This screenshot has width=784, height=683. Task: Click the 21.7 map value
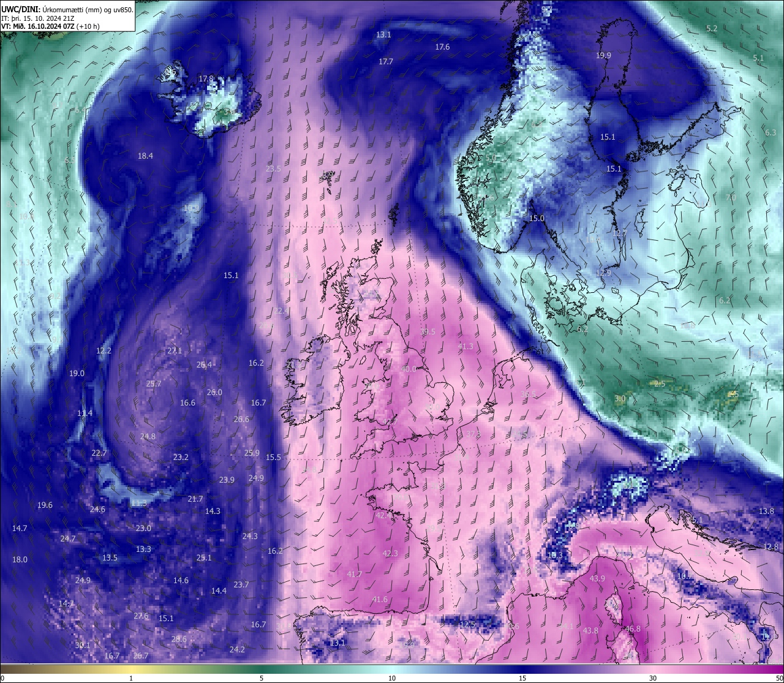(195, 499)
